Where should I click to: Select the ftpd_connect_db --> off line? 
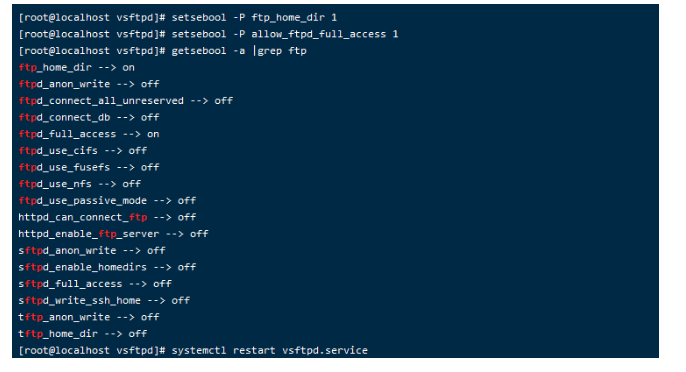89,117
